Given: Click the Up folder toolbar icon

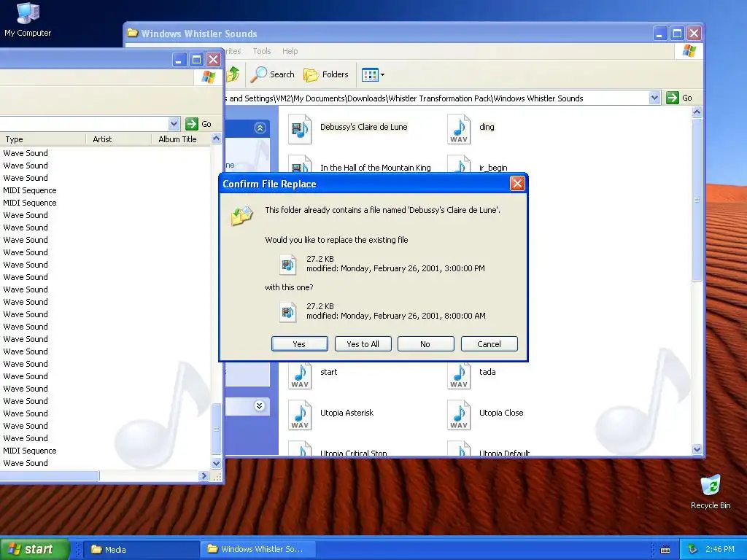Looking at the screenshot, I should tap(233, 74).
